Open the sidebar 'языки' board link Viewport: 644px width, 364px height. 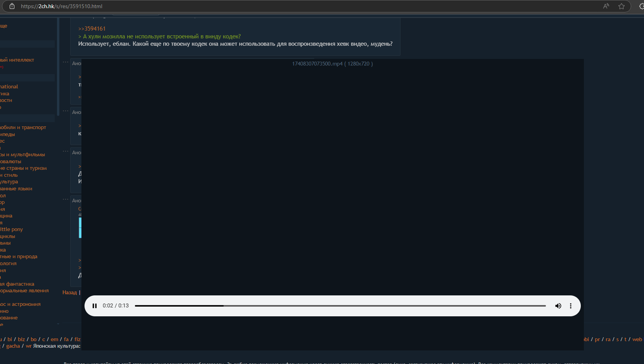pyautogui.click(x=16, y=189)
